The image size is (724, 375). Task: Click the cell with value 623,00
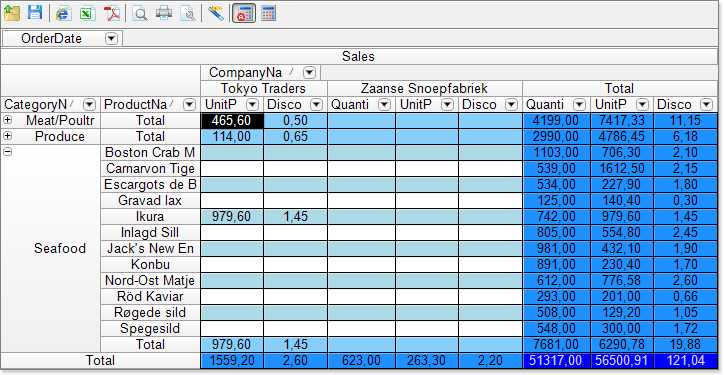point(361,361)
